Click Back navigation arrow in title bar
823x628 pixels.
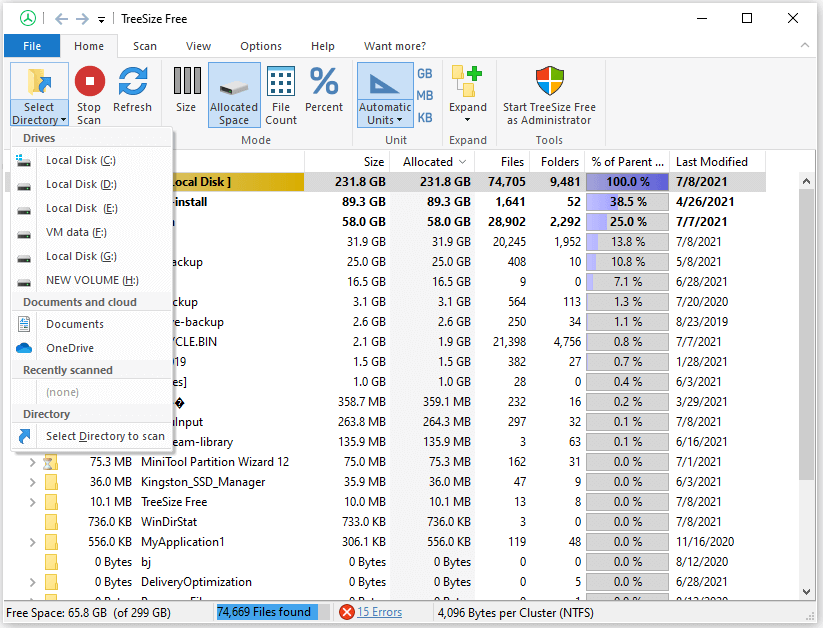pos(61,19)
